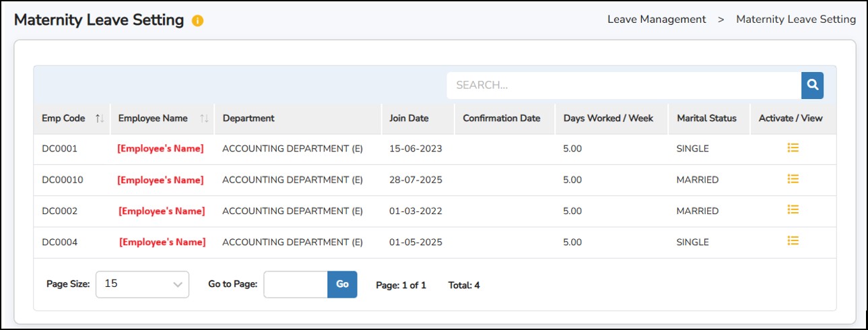Focus the Go to Page input box
868x330 pixels.
295,284
